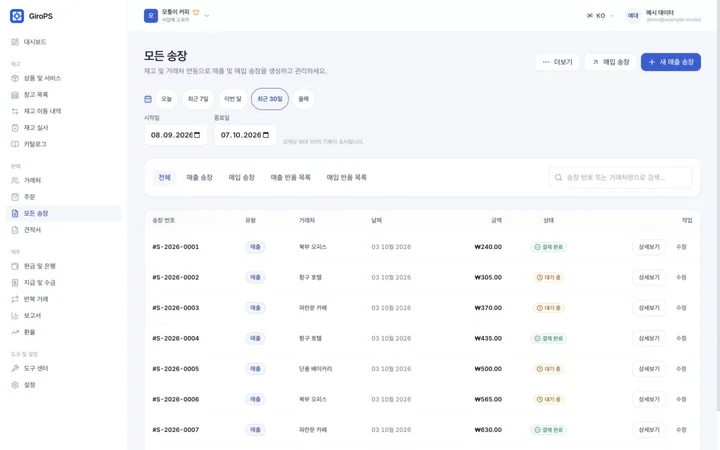Click status badge in #S-2026-0002 row
The width and height of the screenshot is (720, 450).
[x=549, y=277]
